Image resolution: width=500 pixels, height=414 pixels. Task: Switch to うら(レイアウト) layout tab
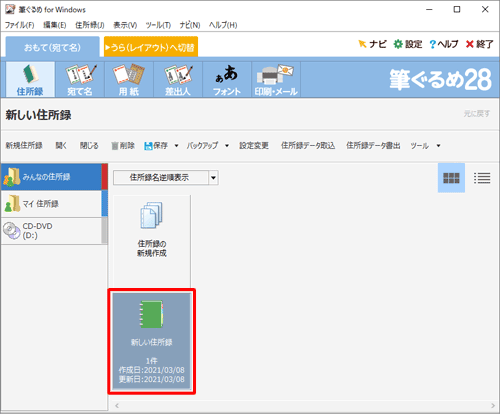click(151, 47)
